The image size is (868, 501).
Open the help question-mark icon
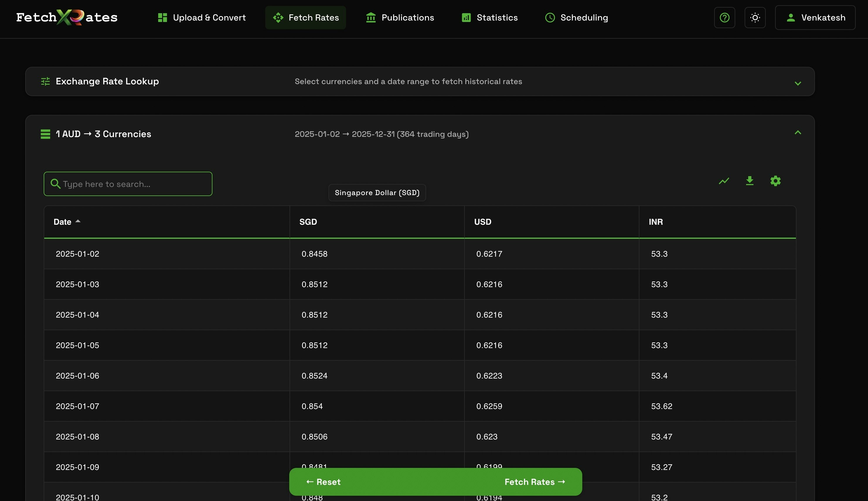point(724,18)
